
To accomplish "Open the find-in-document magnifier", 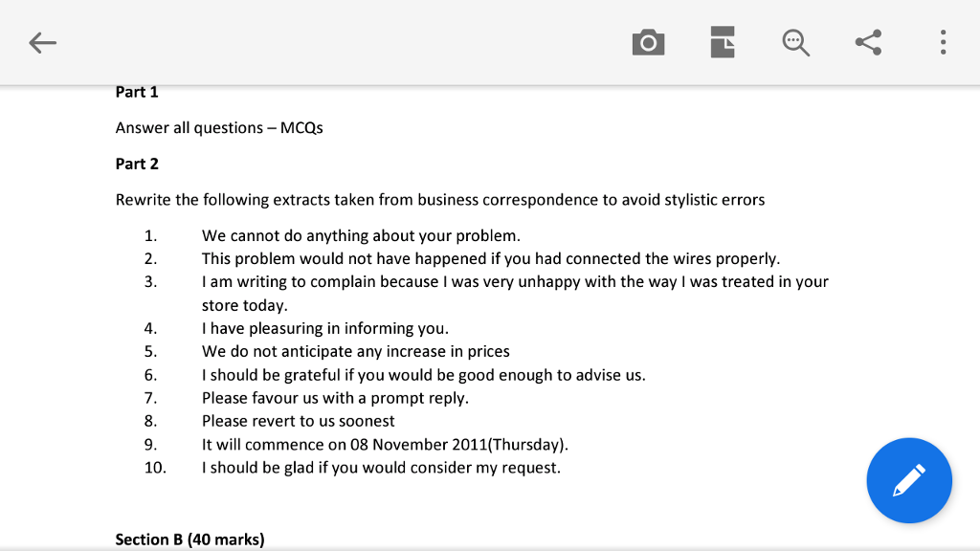I will [795, 42].
